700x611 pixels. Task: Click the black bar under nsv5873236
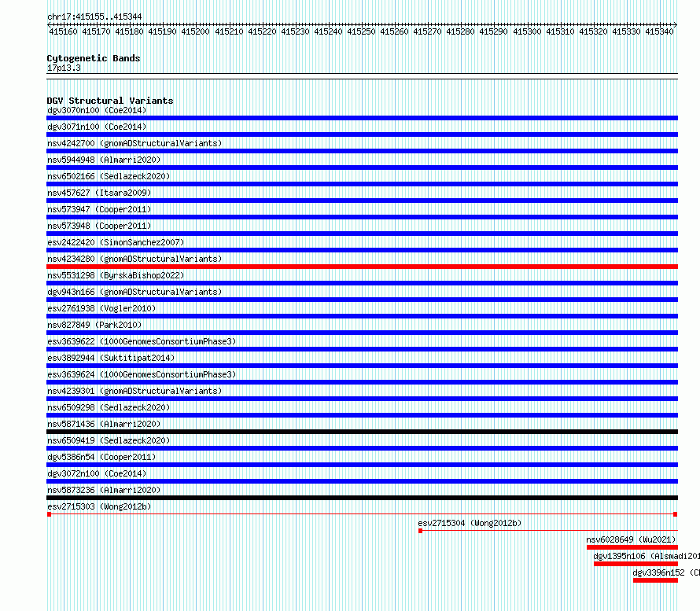[x=362, y=498]
